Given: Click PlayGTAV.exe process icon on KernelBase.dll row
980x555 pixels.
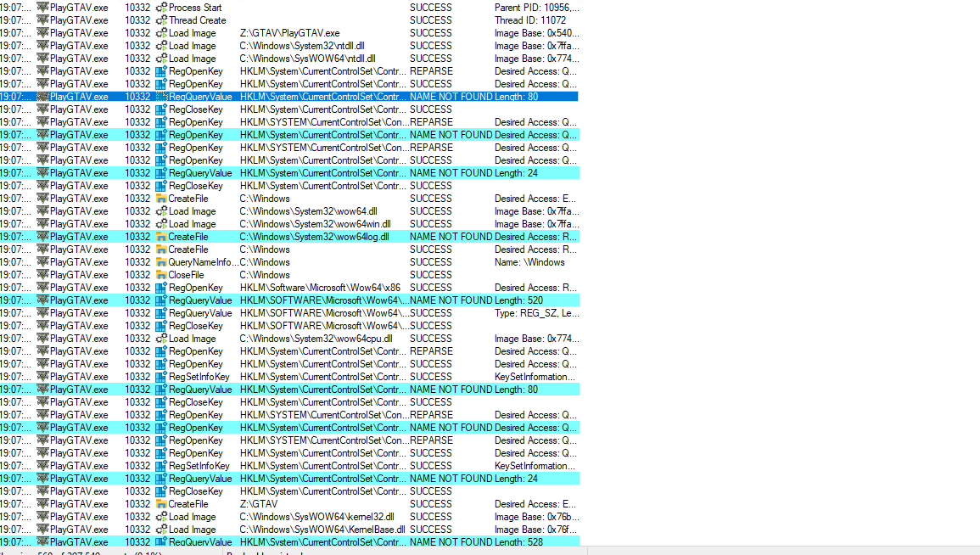Looking at the screenshot, I should (x=42, y=530).
